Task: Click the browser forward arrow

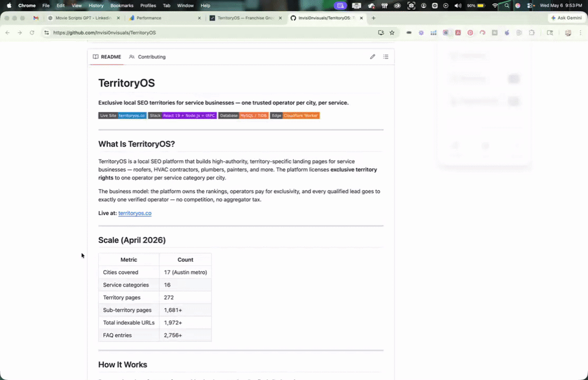Action: coord(20,33)
